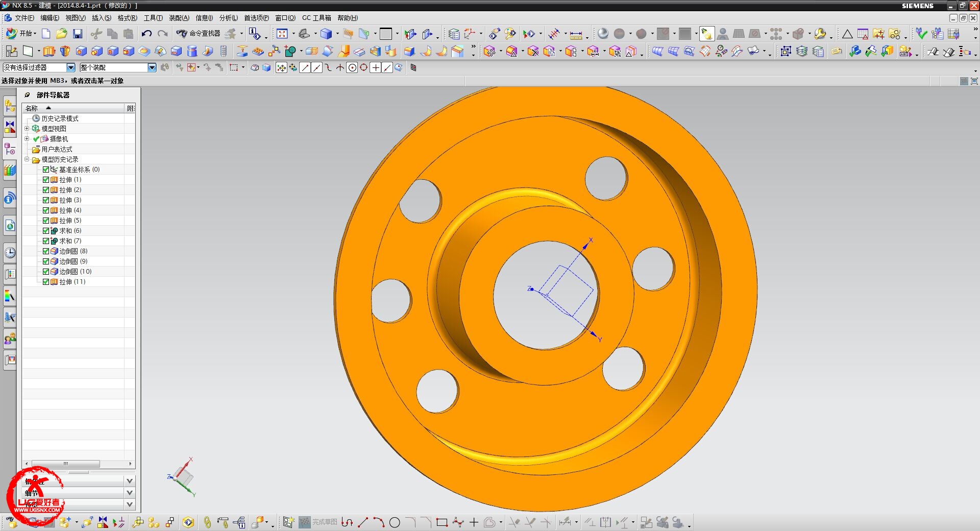Click the 完成草图 (Finish Sketch) button
This screenshot has height=531, width=980.
point(318,522)
